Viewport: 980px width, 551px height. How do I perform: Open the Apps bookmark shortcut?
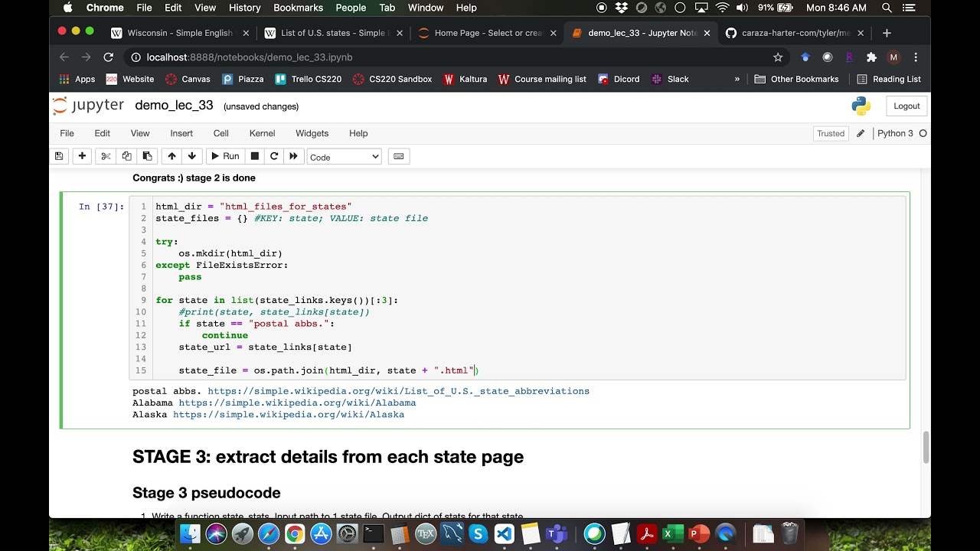[77, 79]
